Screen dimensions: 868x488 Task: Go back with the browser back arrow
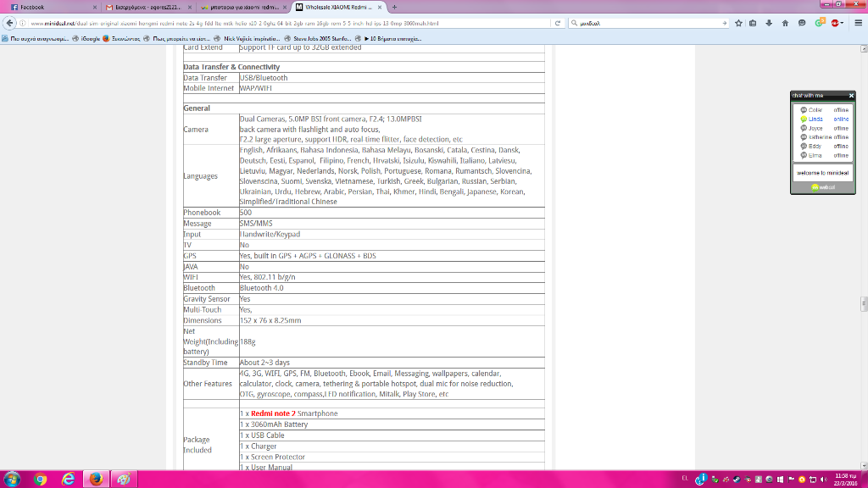pos(9,23)
